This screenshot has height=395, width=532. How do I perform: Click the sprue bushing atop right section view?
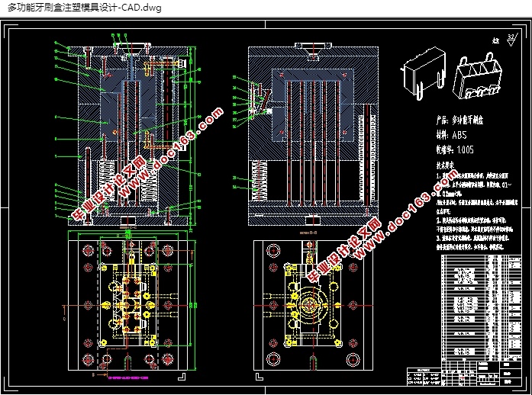tap(313, 50)
